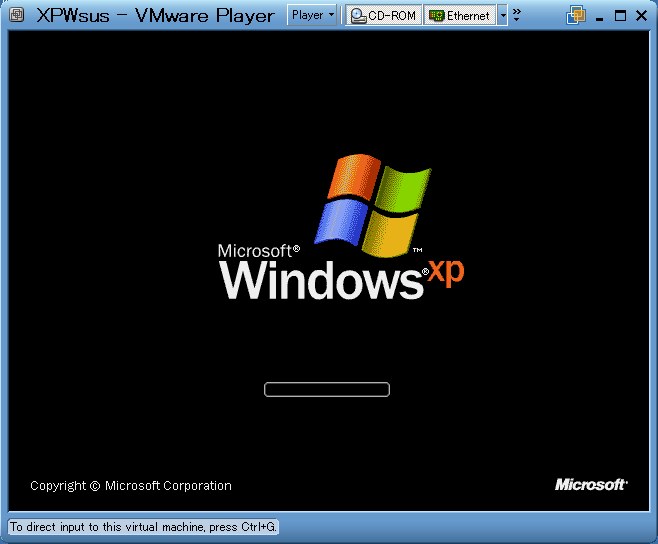Screen dimensions: 658x544
Task: Show hidden devices via double chevron
Action: coord(517,14)
